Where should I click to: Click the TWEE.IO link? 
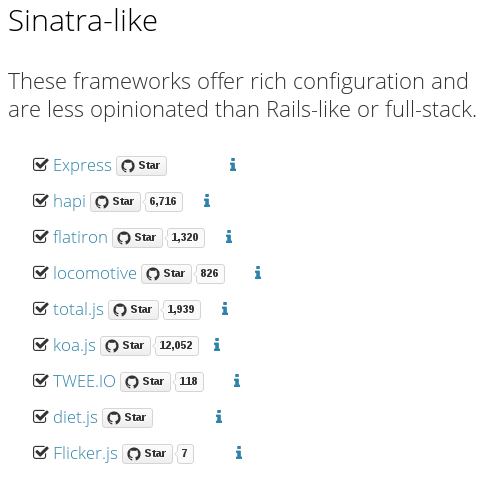point(84,381)
